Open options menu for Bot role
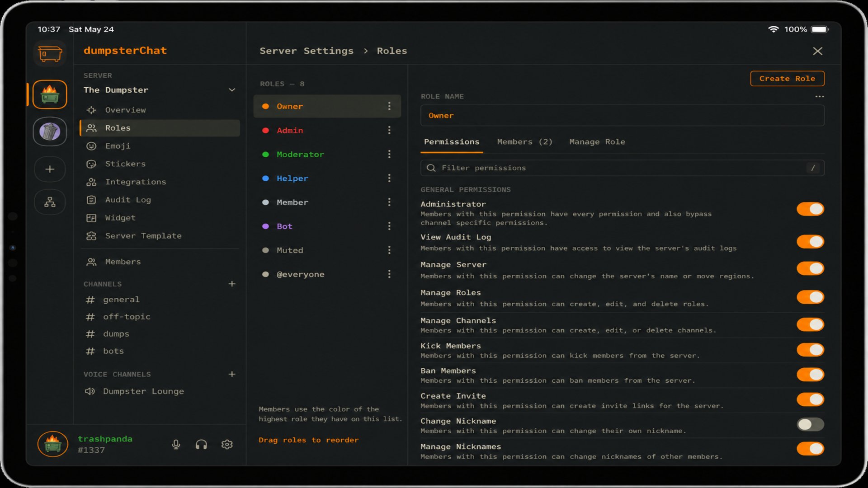The width and height of the screenshot is (868, 488). (x=389, y=226)
